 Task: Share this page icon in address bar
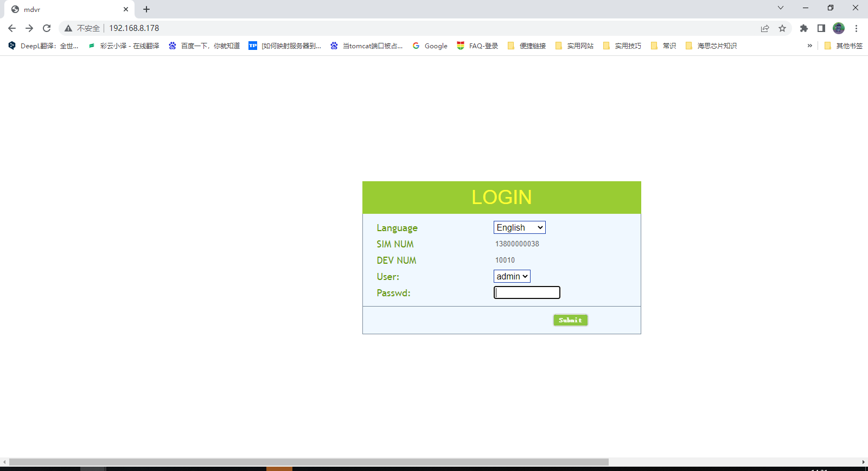pos(765,28)
